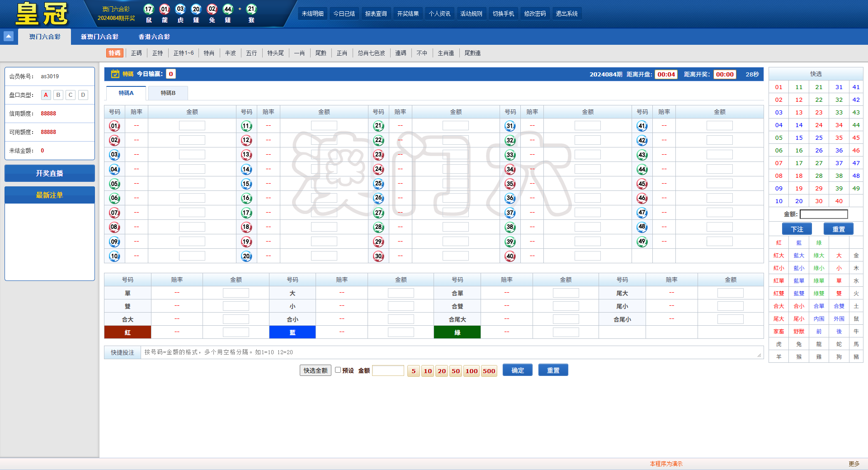Image resolution: width=868 pixels, height=470 pixels.
Task: Select 盘口类型 option D
Action: [x=83, y=95]
